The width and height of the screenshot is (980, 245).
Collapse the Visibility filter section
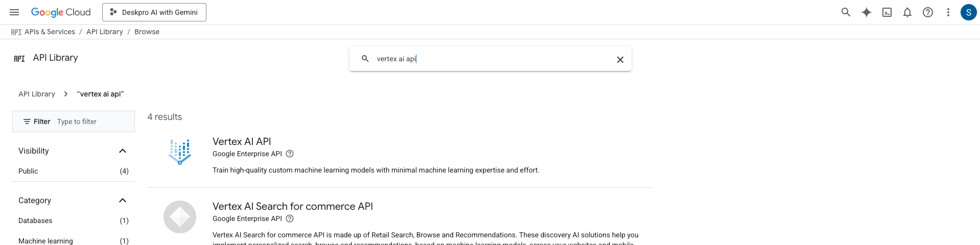click(x=123, y=151)
